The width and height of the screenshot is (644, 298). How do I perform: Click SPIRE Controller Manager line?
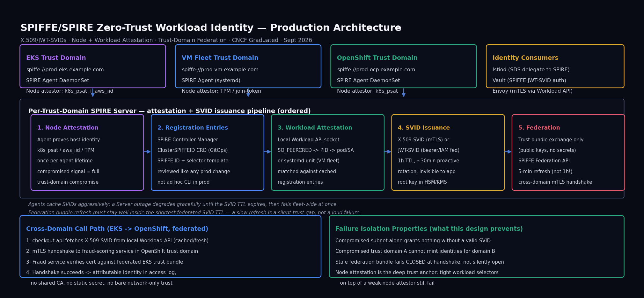click(188, 140)
